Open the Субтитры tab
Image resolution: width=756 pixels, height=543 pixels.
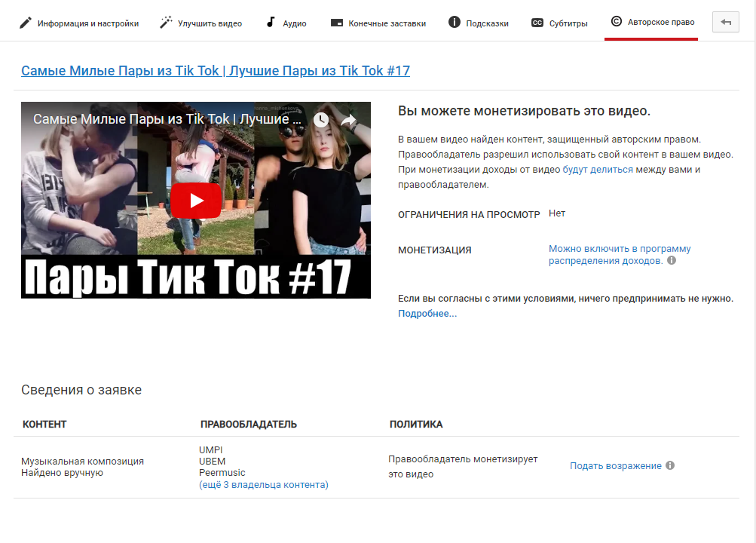559,23
